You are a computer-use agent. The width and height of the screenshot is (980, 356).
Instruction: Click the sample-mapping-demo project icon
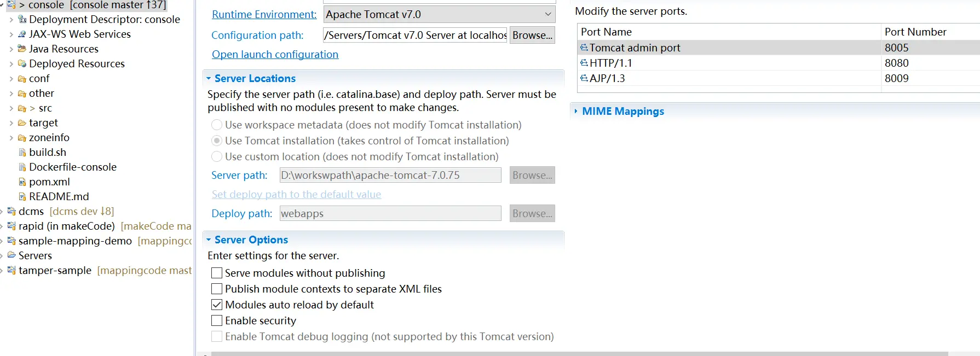pos(11,241)
